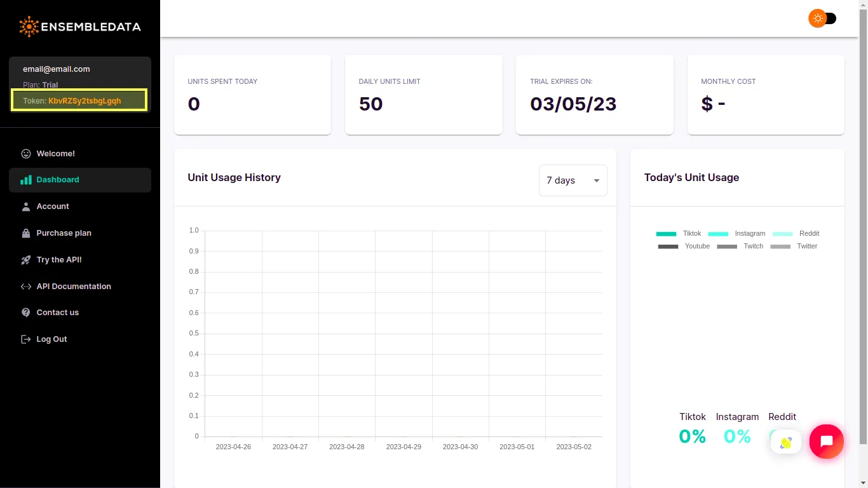Click the API Documentation code brackets icon
Viewport: 868px width, 488px height.
tap(26, 287)
